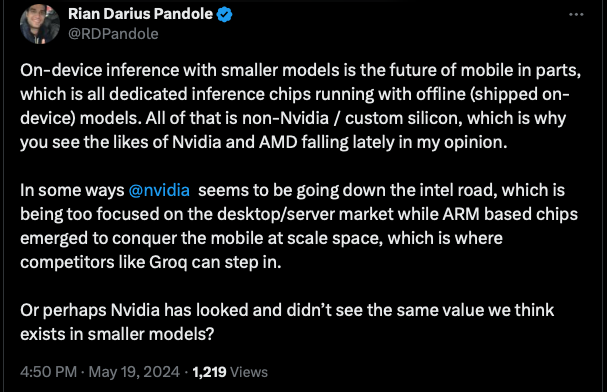Click the opening words On-device inference

[99, 70]
